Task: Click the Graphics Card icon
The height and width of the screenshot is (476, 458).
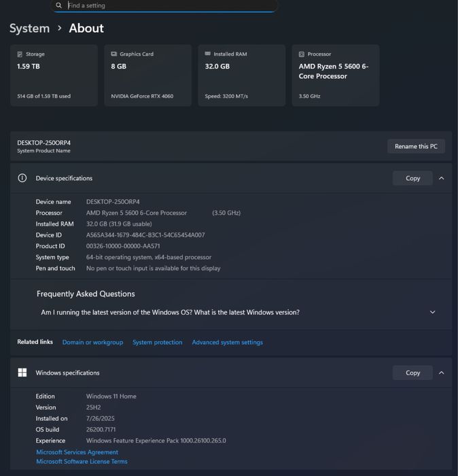Action: point(113,54)
